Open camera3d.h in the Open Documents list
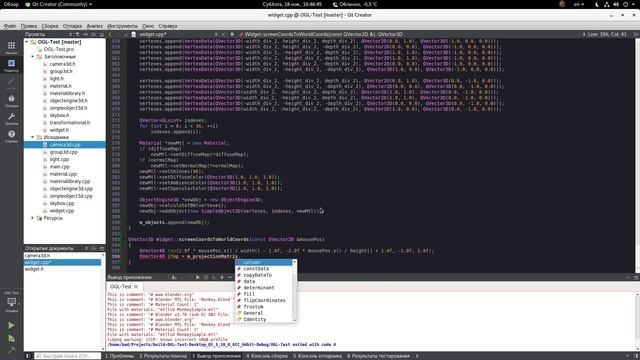Viewport: 640px width, 360px height. (x=37, y=256)
